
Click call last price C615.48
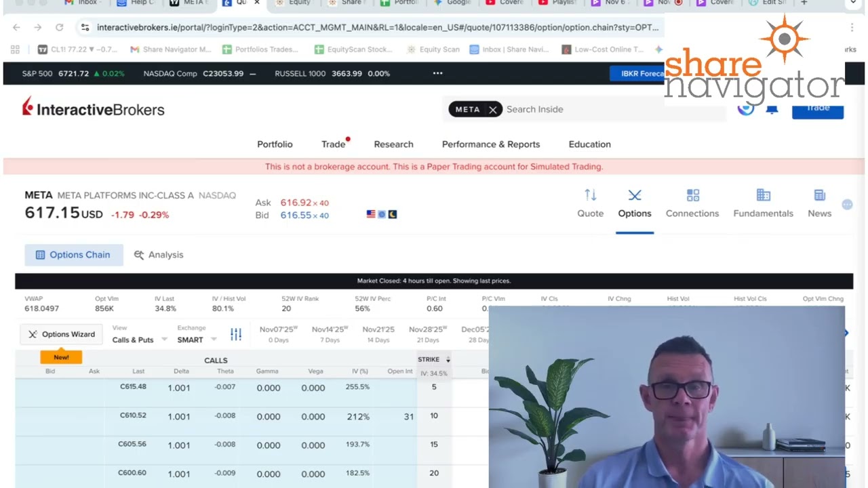(133, 387)
